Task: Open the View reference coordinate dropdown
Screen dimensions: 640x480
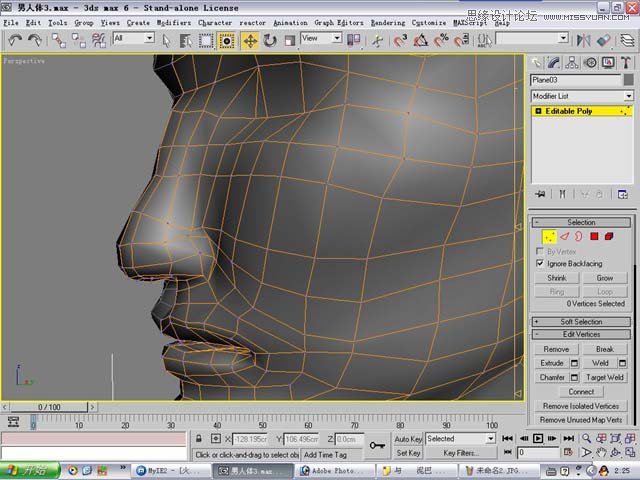Action: coord(323,39)
